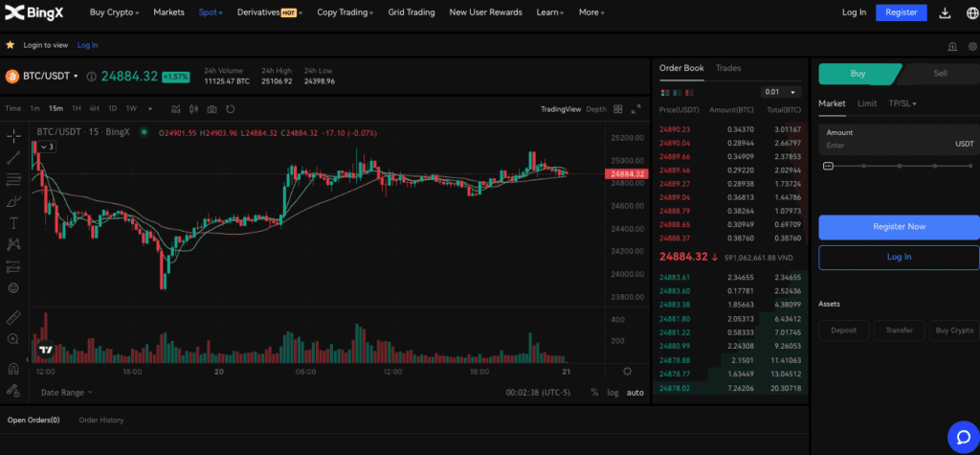This screenshot has width=980, height=455.
Task: Click the download app icon
Action: [945, 12]
